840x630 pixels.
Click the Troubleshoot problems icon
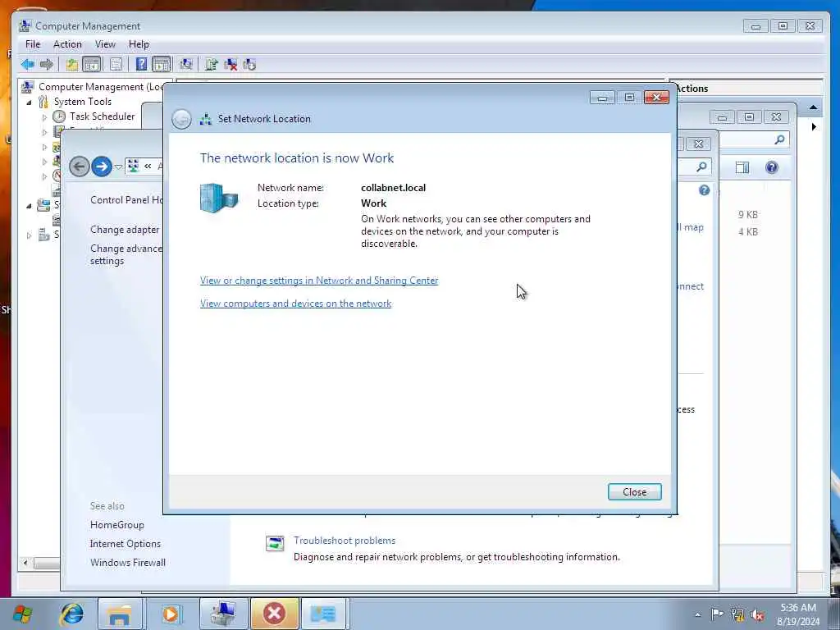[275, 543]
